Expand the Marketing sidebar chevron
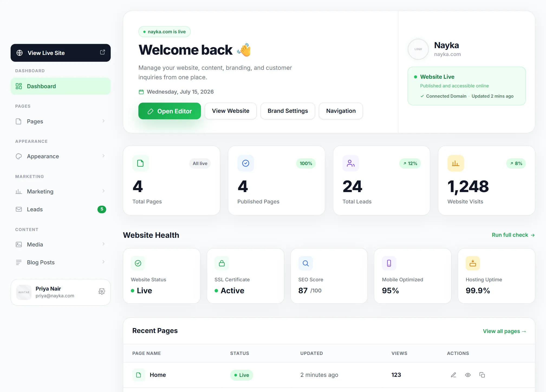The image size is (546, 392). [103, 191]
